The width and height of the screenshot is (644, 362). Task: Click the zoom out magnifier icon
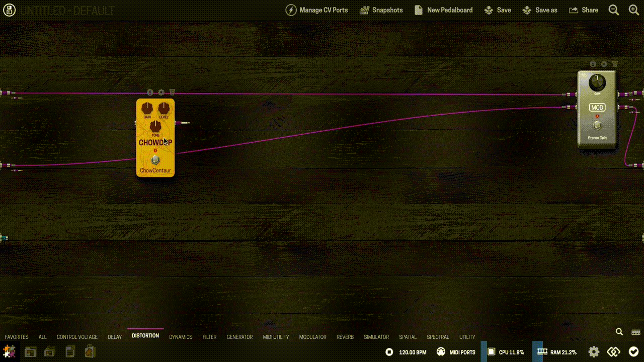point(614,10)
